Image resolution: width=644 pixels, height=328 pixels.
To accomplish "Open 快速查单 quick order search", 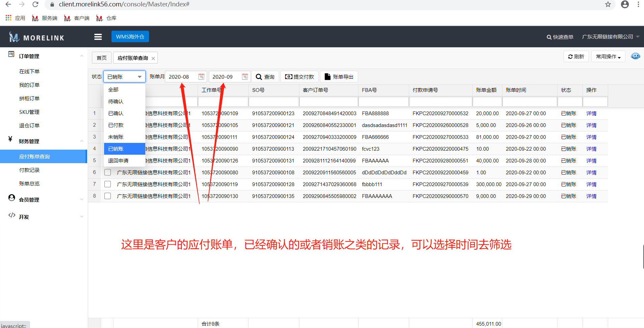I will click(x=560, y=37).
